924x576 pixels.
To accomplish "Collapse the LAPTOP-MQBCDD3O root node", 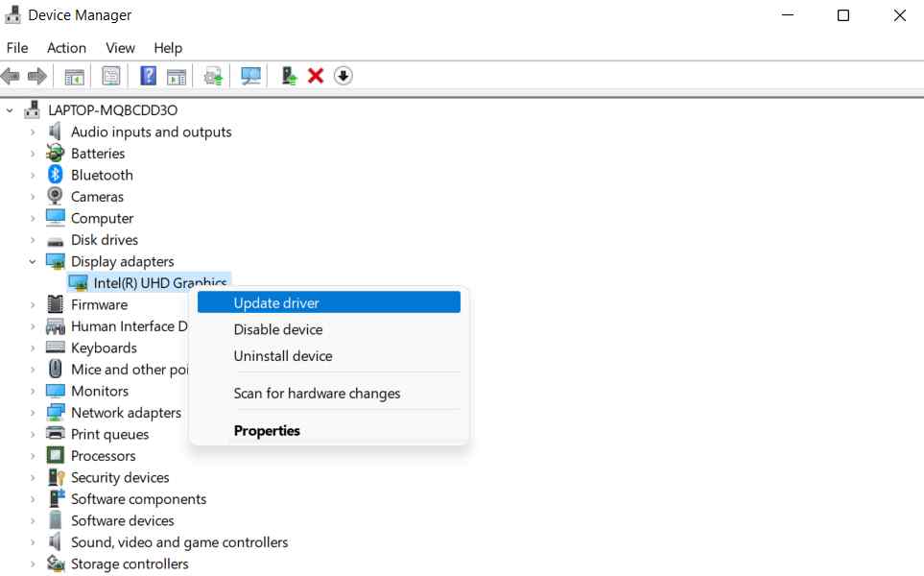I will (10, 110).
